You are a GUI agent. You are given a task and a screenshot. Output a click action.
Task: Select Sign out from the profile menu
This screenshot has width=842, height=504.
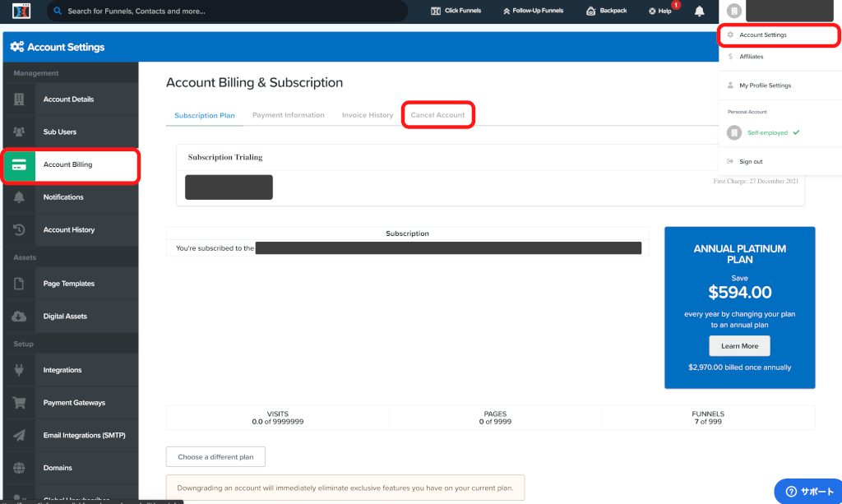(751, 162)
